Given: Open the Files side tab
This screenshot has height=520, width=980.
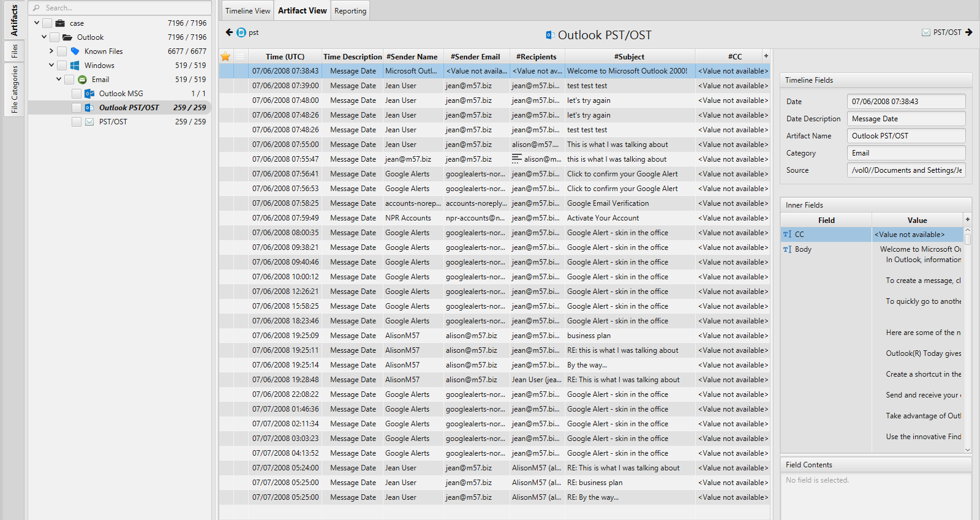Looking at the screenshot, I should pyautogui.click(x=14, y=51).
